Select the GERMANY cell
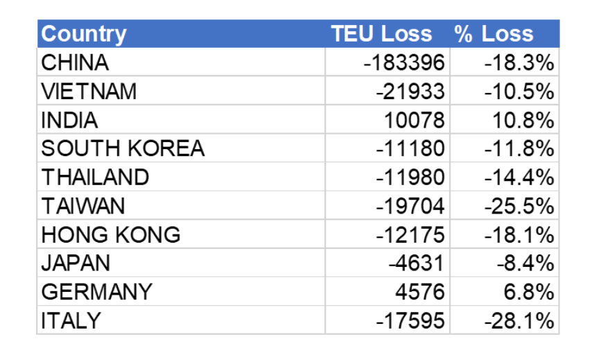Viewport: 610px width, 364px height. (x=96, y=292)
